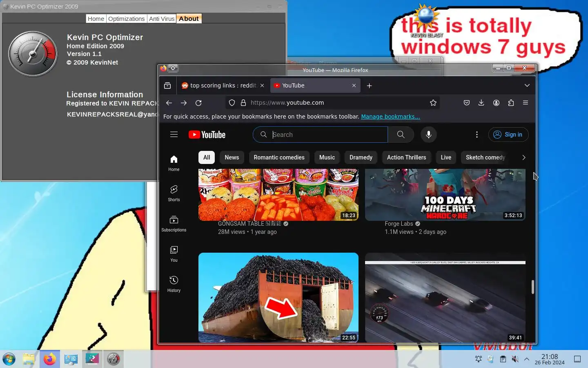
Task: Open the cargo ship video thumbnail
Action: click(x=278, y=298)
